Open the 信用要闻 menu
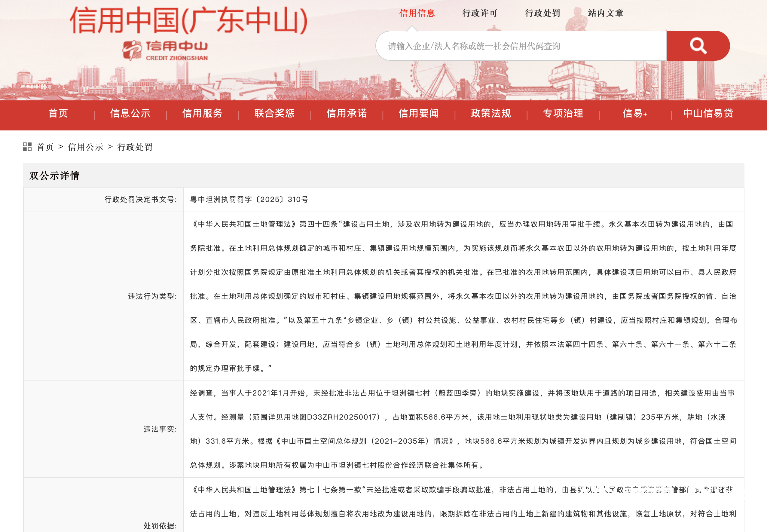 click(x=419, y=113)
